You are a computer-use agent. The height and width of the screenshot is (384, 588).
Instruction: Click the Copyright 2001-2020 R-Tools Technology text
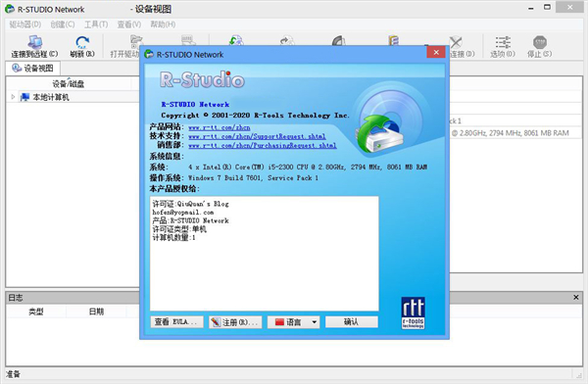[x=255, y=116]
